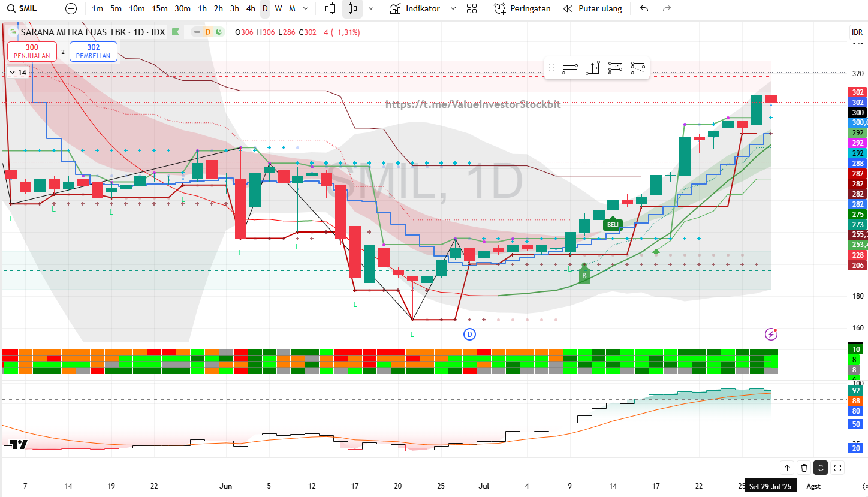Image resolution: width=868 pixels, height=497 pixels.
Task: Open the IDR currency selector
Action: pyautogui.click(x=857, y=32)
